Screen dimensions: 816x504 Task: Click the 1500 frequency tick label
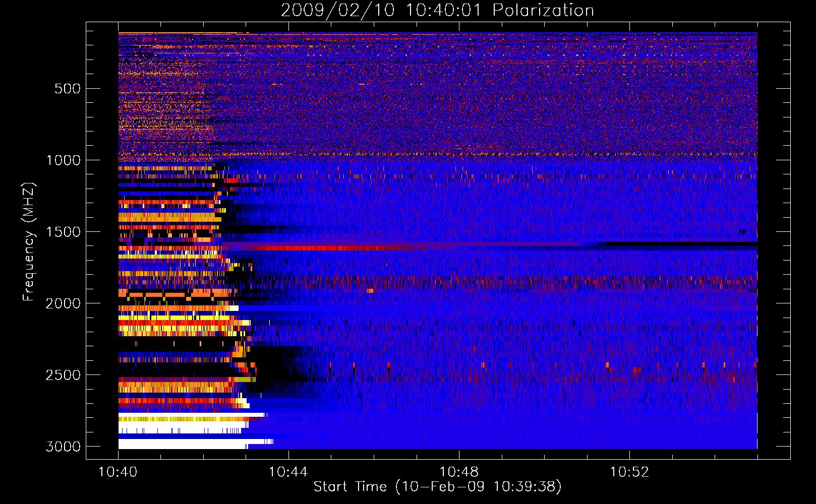[63, 232]
